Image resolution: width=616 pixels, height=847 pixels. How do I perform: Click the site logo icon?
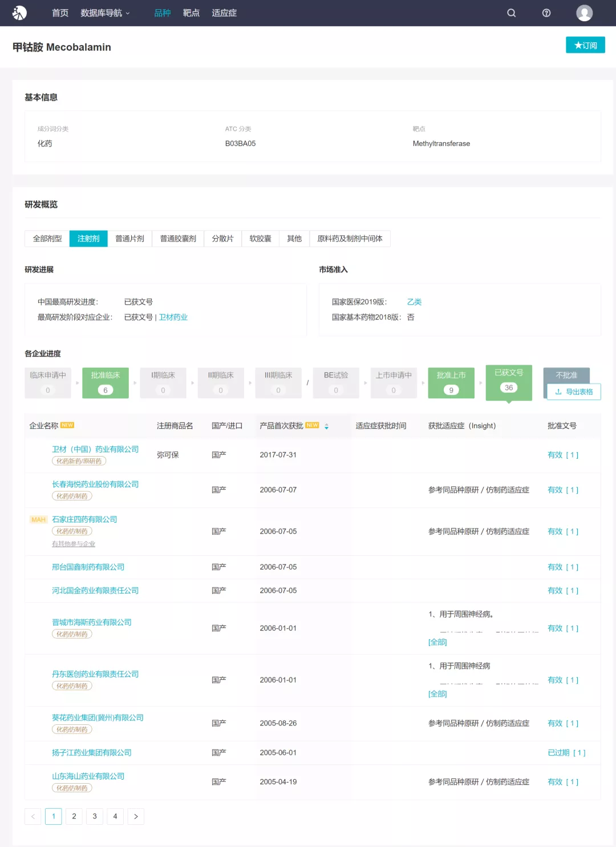[x=19, y=13]
